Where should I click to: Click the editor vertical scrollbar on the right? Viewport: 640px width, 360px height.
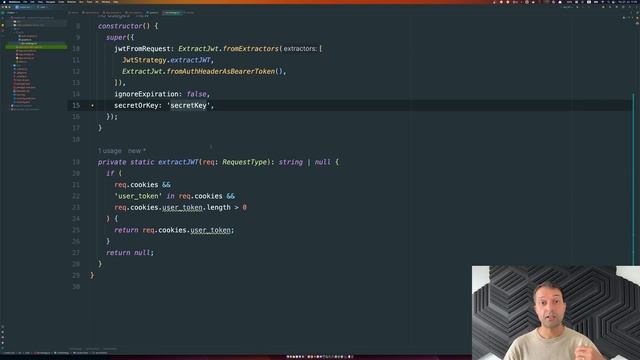click(633, 180)
